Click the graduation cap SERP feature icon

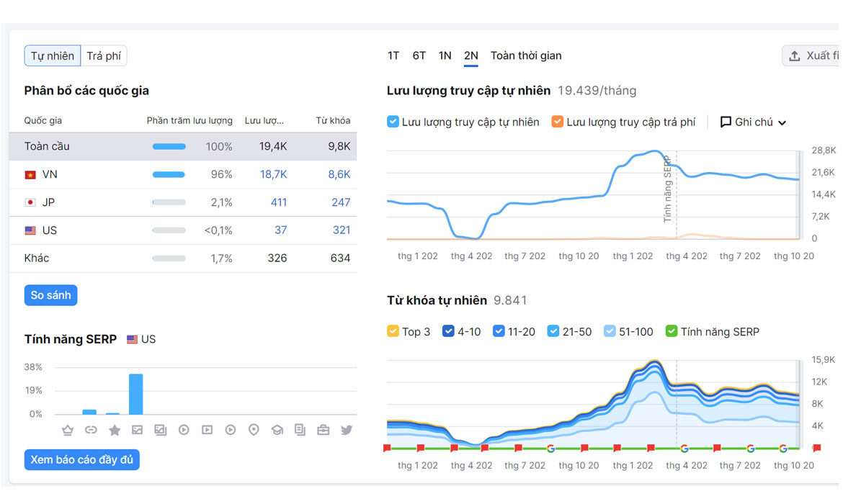click(x=277, y=430)
